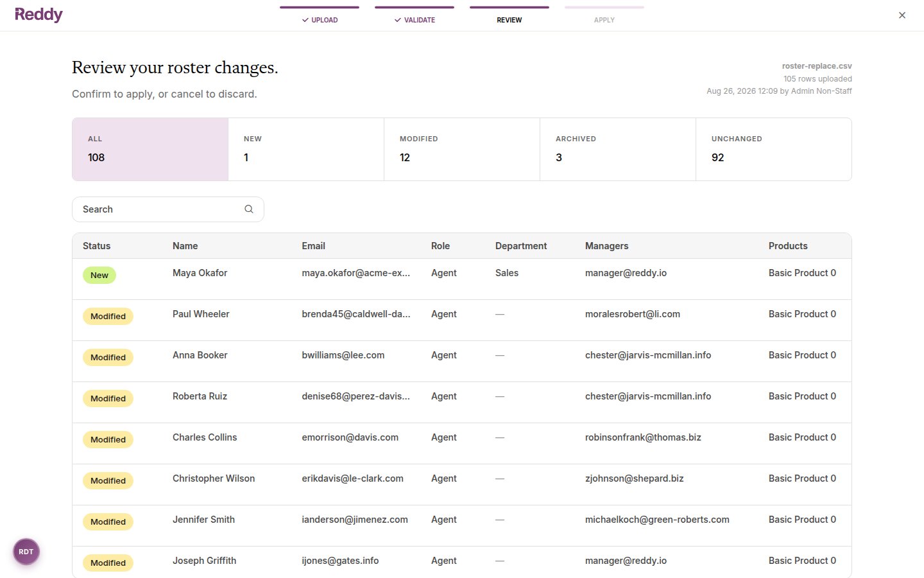The height and width of the screenshot is (578, 924).
Task: Filter by All 108 records
Action: (150, 149)
